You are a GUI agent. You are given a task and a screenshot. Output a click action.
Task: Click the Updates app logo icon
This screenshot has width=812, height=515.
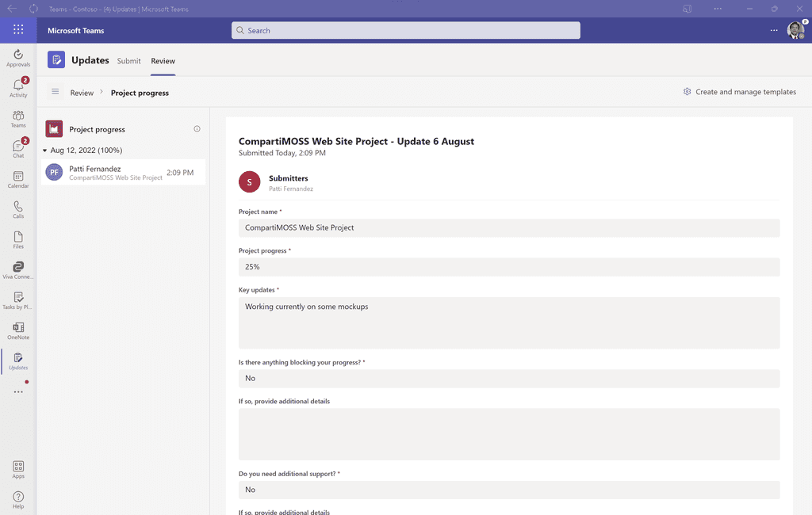coord(56,59)
